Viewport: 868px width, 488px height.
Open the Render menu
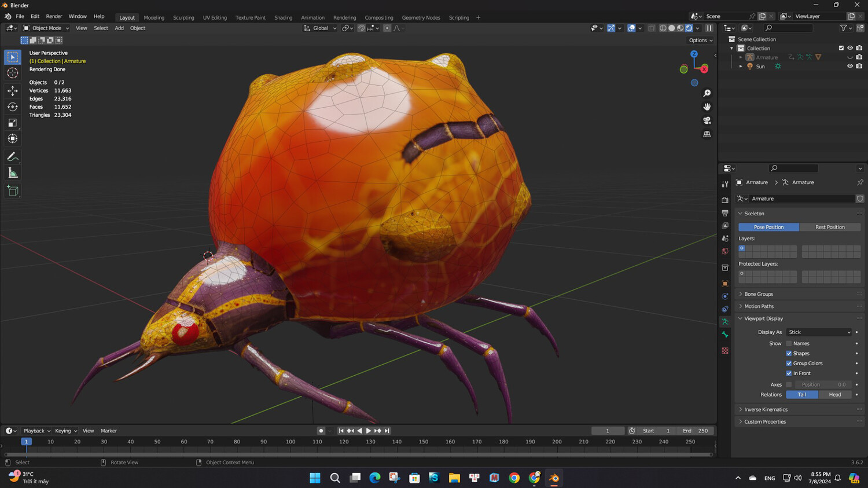point(54,16)
